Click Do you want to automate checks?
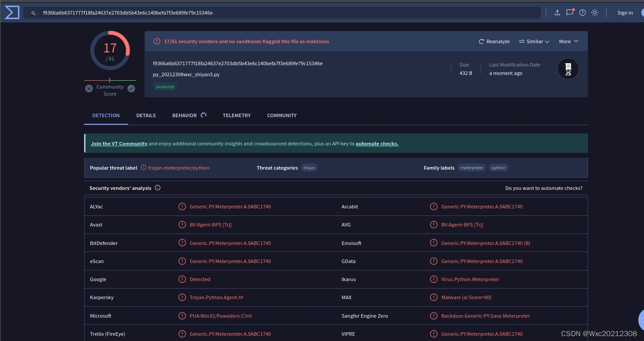 pos(544,188)
